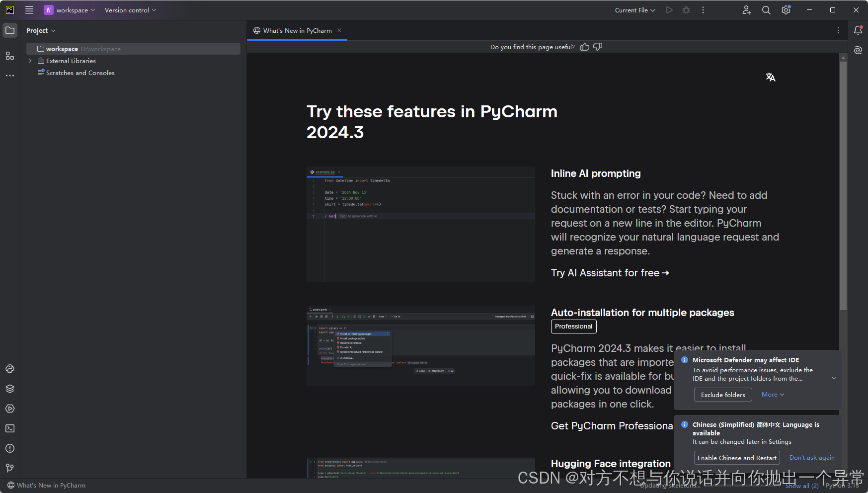Open the Layers tool window icon

coord(10,389)
